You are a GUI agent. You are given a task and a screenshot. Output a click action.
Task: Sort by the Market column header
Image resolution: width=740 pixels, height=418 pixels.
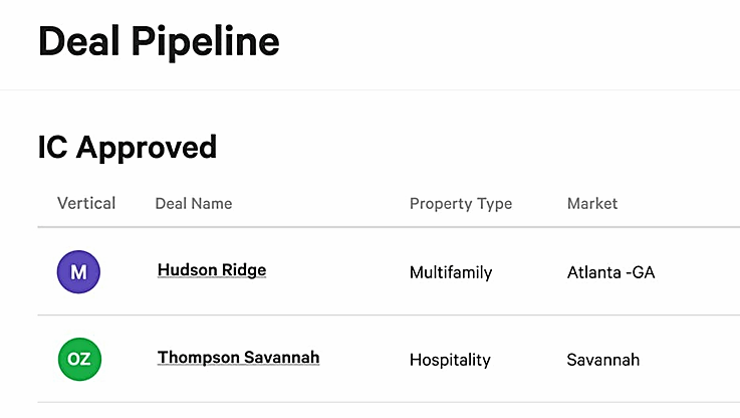(x=592, y=203)
